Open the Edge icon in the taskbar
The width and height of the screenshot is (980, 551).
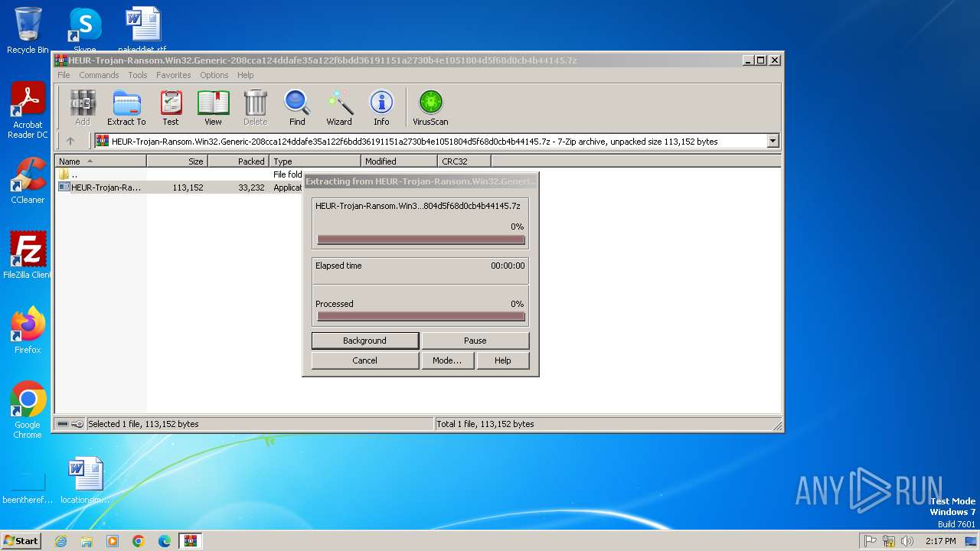(165, 541)
